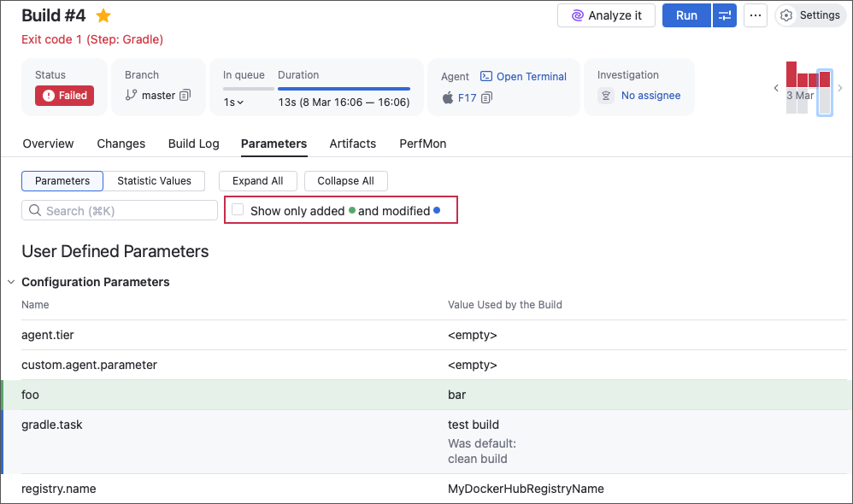Enable Show only added and modified checkbox
The height and width of the screenshot is (504, 853).
tap(238, 210)
